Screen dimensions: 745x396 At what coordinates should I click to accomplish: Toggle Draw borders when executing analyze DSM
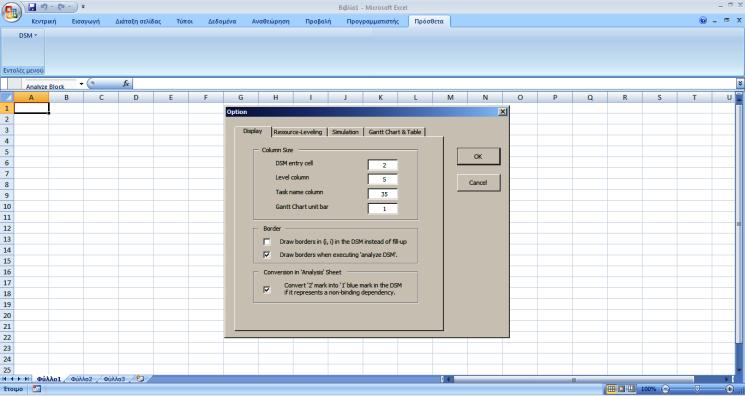pos(267,255)
